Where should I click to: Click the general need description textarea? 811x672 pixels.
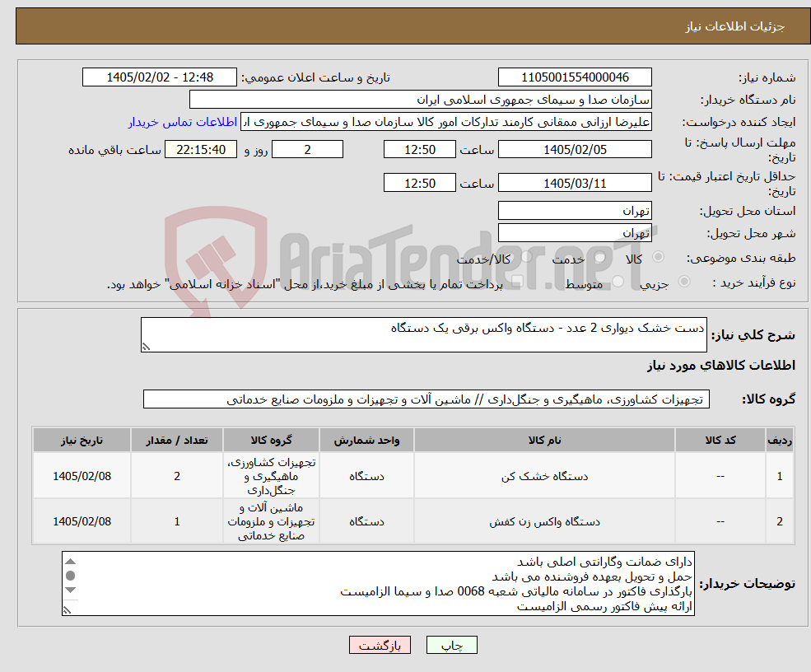point(423,334)
